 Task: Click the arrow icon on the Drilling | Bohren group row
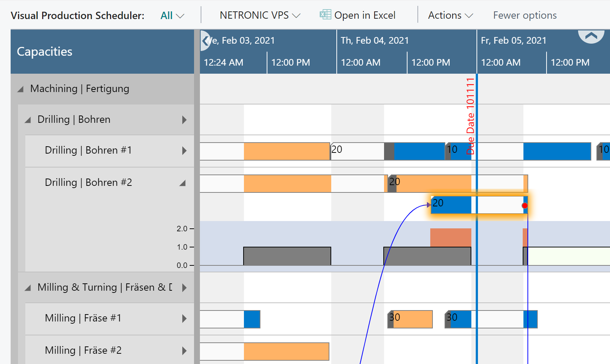[x=185, y=120]
